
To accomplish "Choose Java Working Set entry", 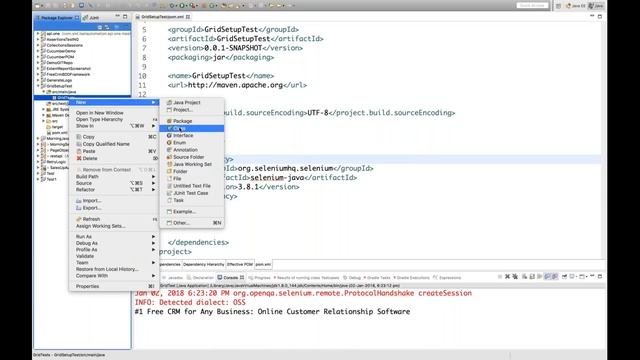I will [191, 164].
